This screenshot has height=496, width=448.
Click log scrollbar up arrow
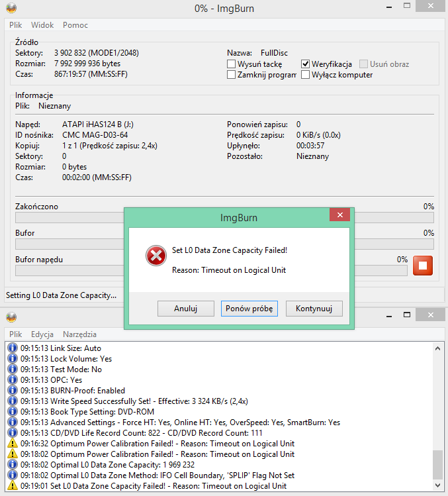(x=437, y=348)
